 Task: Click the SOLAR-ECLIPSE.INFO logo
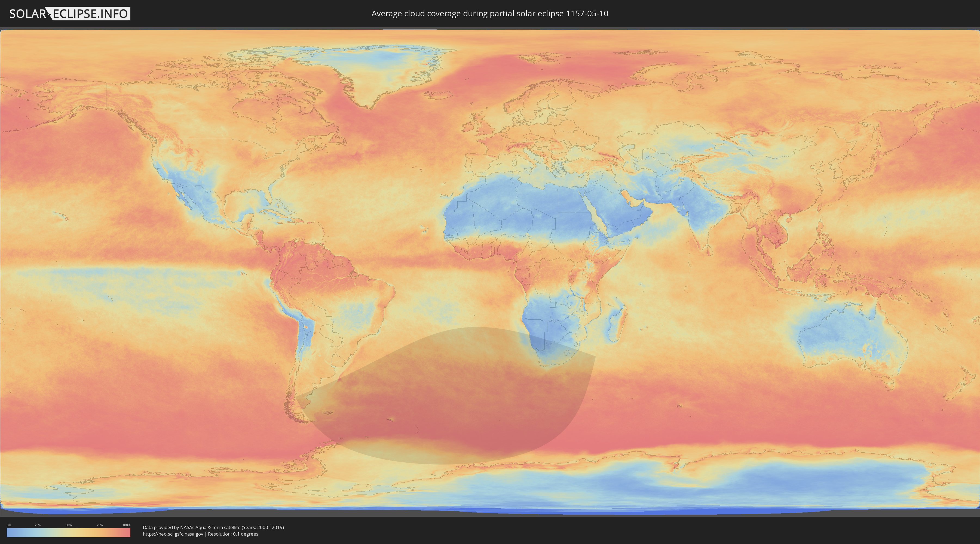pyautogui.click(x=70, y=14)
